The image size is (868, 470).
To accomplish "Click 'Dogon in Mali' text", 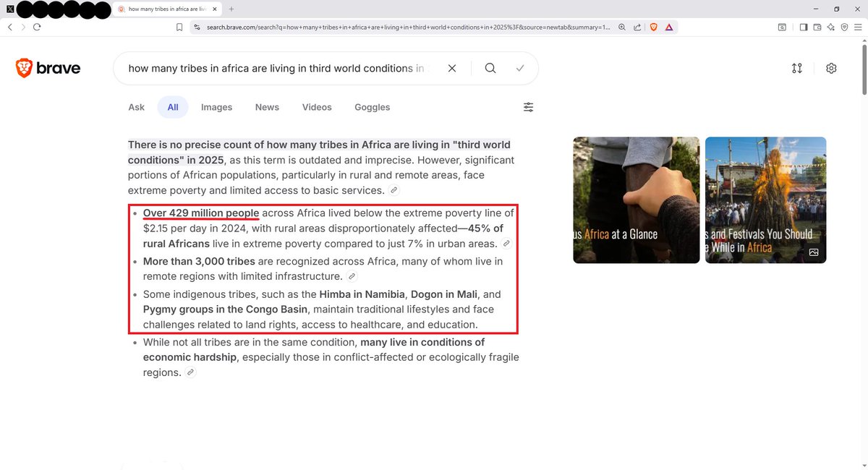I will (x=444, y=294).
